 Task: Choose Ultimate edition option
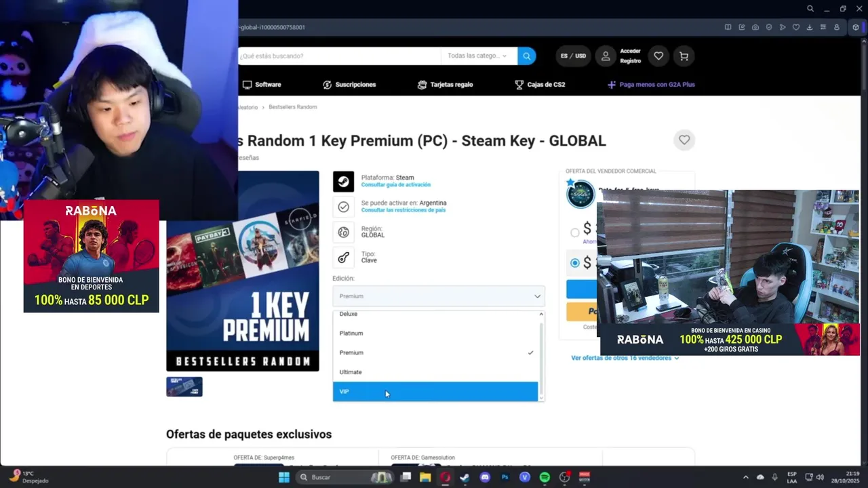[435, 372]
